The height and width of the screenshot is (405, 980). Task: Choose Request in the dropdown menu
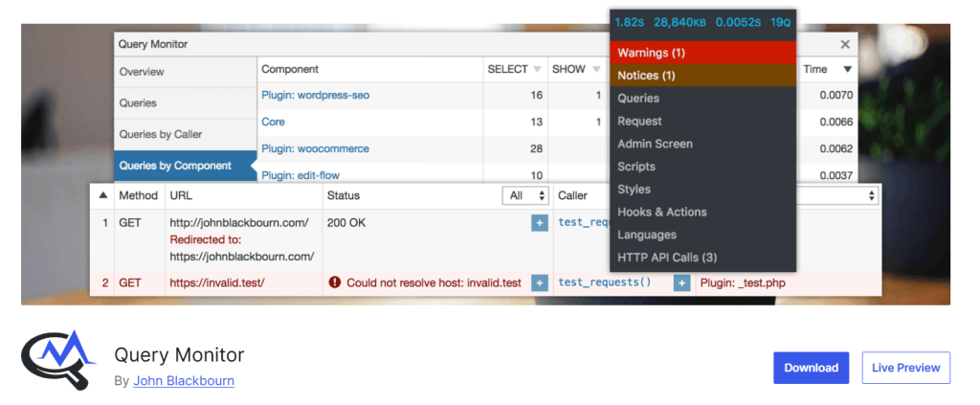(x=703, y=122)
